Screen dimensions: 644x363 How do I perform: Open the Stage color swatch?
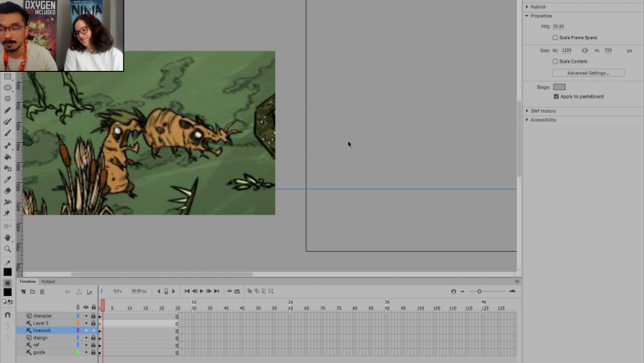[559, 87]
